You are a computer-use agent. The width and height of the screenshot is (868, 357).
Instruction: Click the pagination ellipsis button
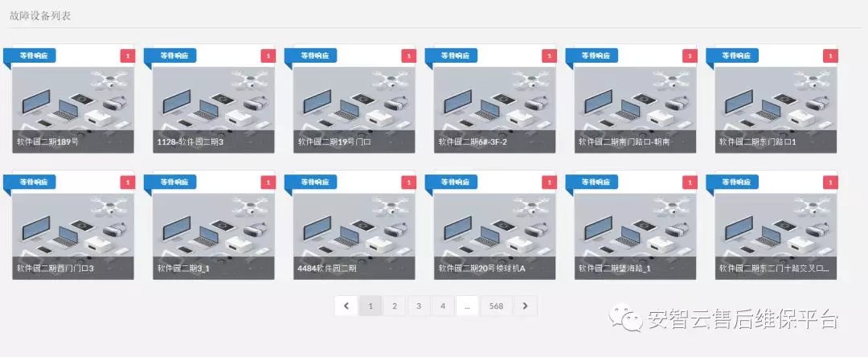click(x=468, y=306)
